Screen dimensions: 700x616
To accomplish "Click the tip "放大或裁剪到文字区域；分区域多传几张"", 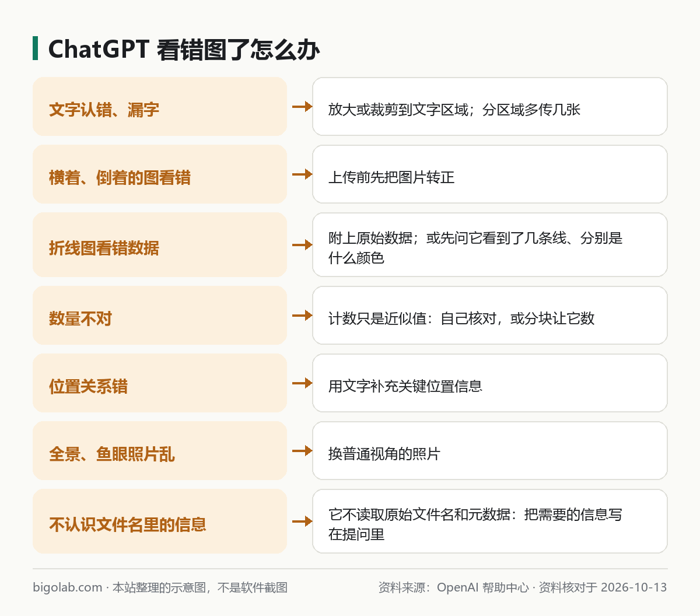I will 490,106.
